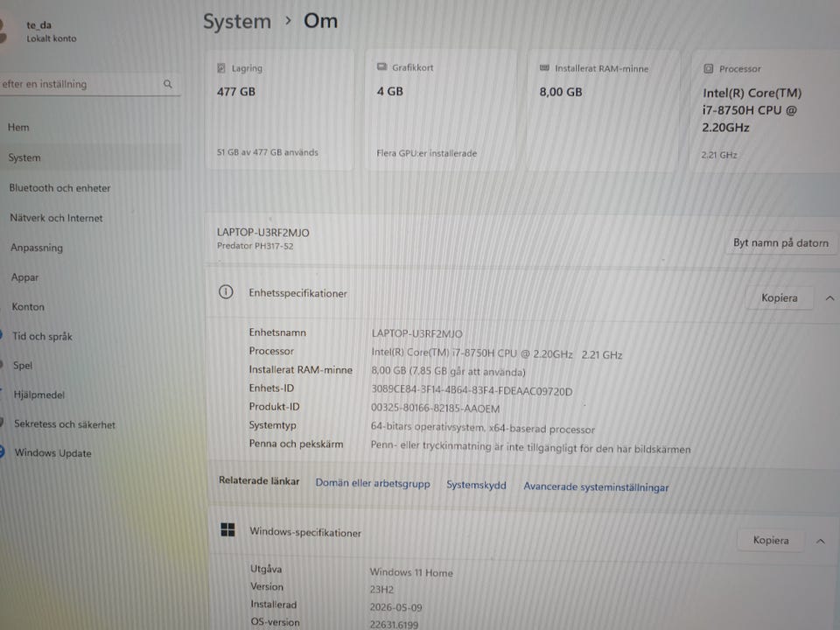Click Enhets-ID value 3089CE84
The image size is (840, 630).
472,391
